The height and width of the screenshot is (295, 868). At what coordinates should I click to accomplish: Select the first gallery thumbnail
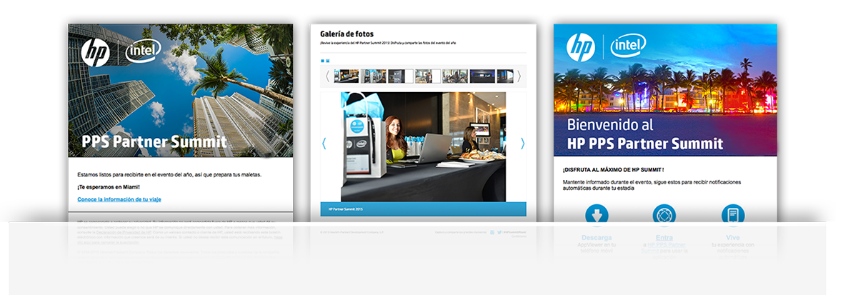pos(346,76)
